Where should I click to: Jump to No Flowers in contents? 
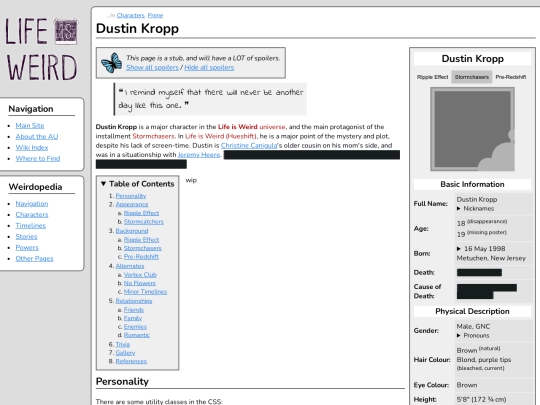point(139,283)
